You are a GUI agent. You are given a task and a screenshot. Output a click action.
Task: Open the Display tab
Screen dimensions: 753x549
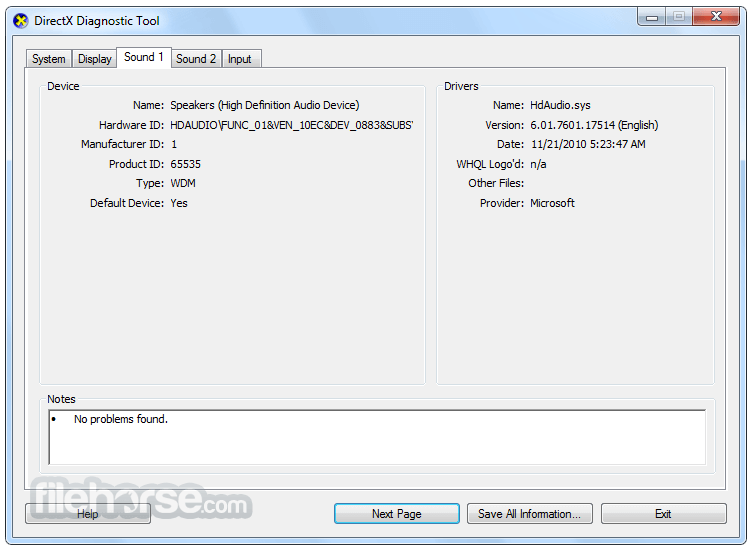(x=95, y=59)
